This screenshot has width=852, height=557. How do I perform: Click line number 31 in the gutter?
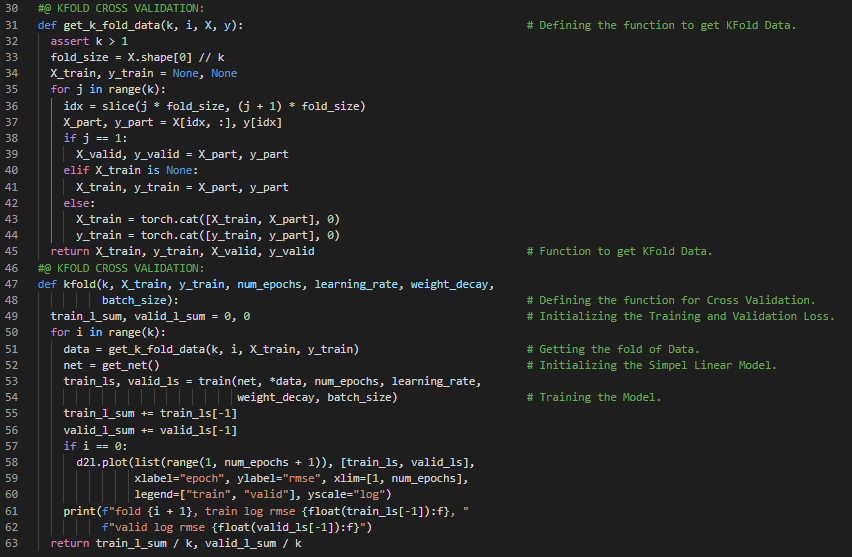12,24
